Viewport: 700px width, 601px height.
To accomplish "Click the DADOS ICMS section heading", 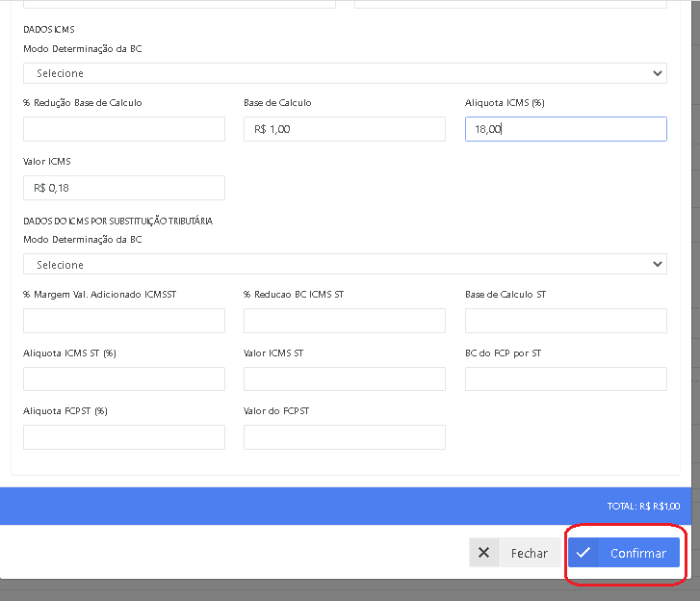I will point(49,30).
